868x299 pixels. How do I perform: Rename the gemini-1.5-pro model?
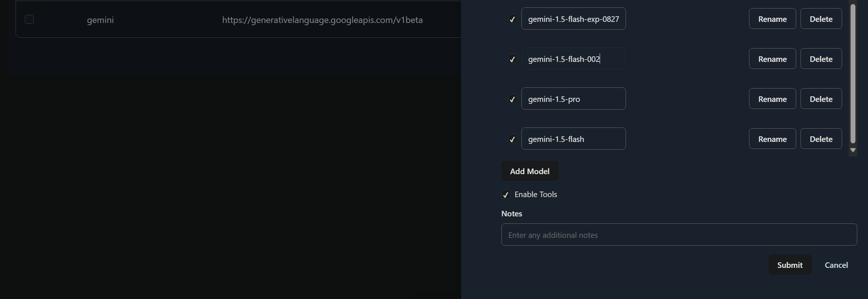click(x=772, y=99)
